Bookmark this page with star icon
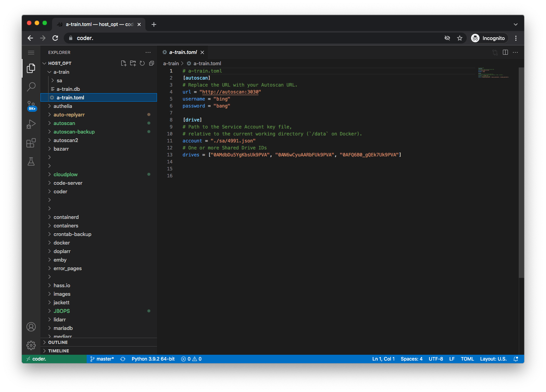 pyautogui.click(x=460, y=38)
